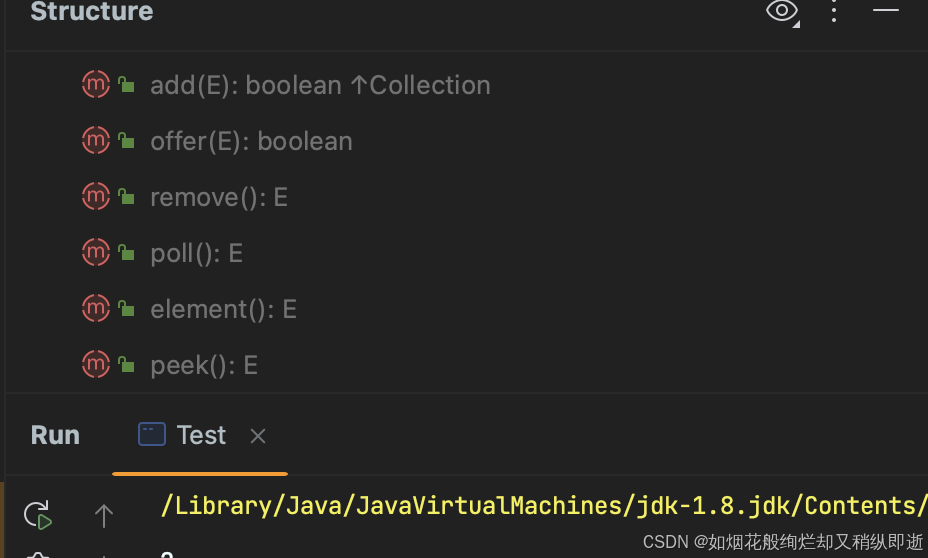Open the Structure panel three-dot options menu
The height and width of the screenshot is (558, 928).
coord(834,11)
